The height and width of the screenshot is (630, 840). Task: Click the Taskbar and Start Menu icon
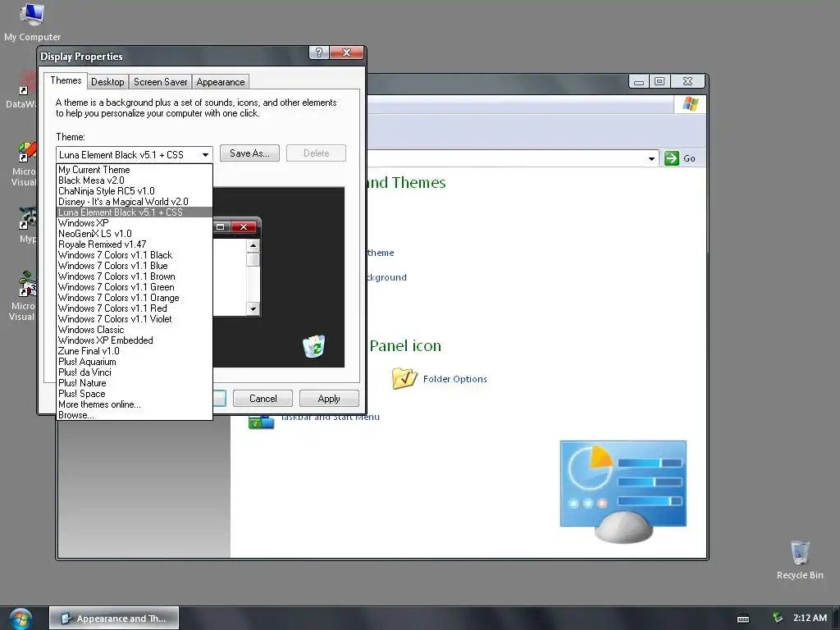[x=261, y=422]
